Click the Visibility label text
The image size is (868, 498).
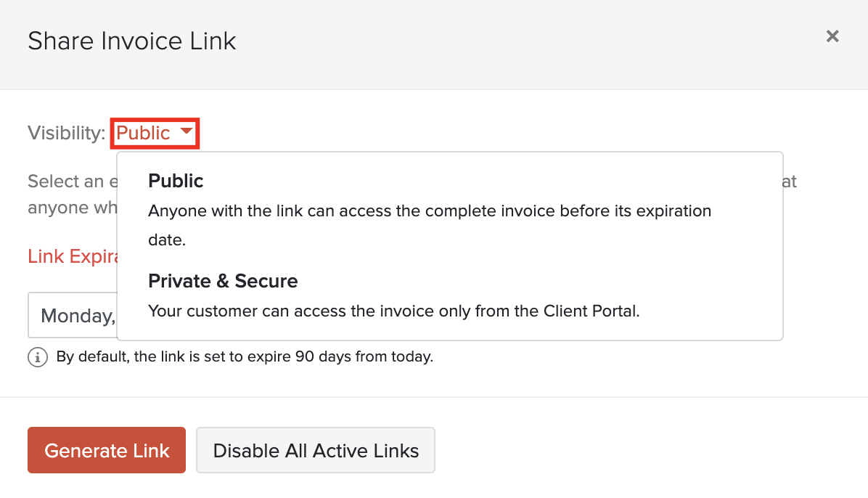66,133
